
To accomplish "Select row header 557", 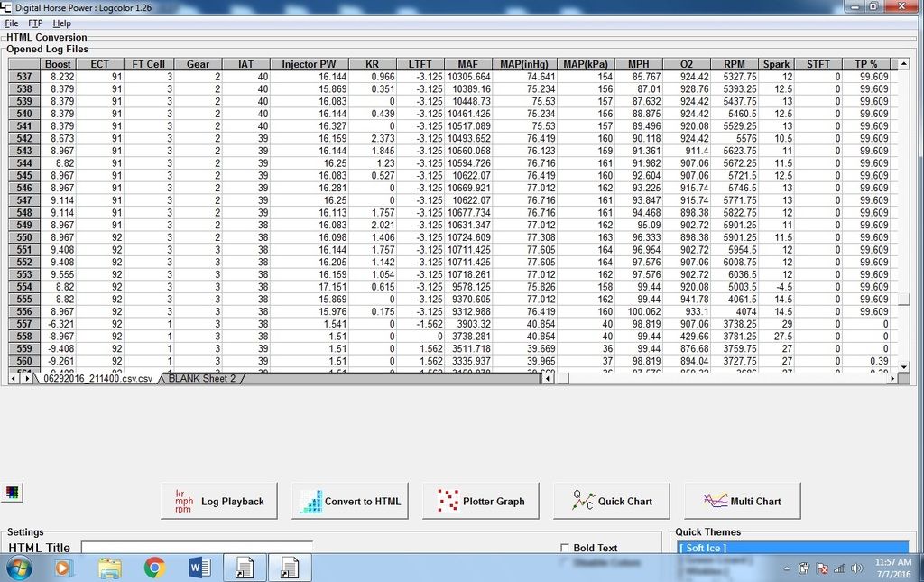I will click(x=24, y=324).
